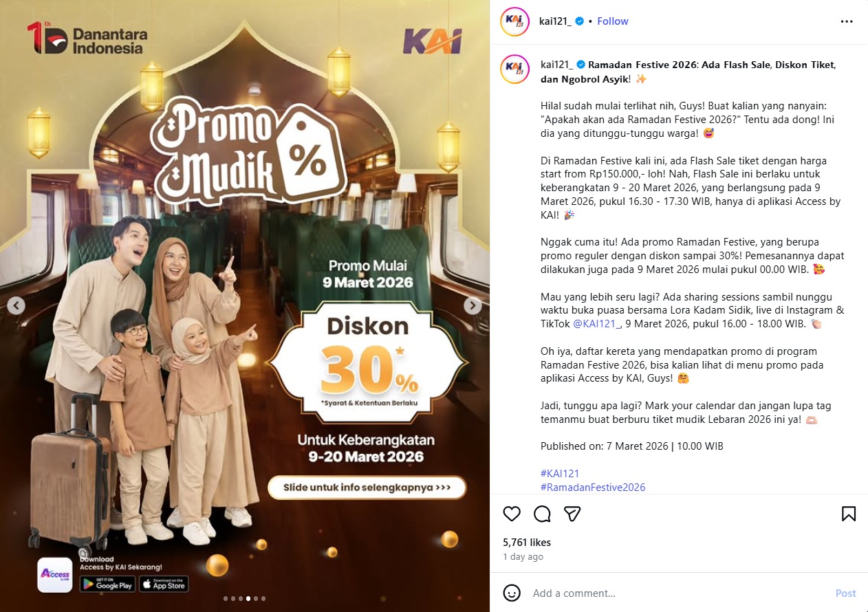This screenshot has height=612, width=868.
Task: Go to previous carousel slide arrow
Action: [16, 305]
